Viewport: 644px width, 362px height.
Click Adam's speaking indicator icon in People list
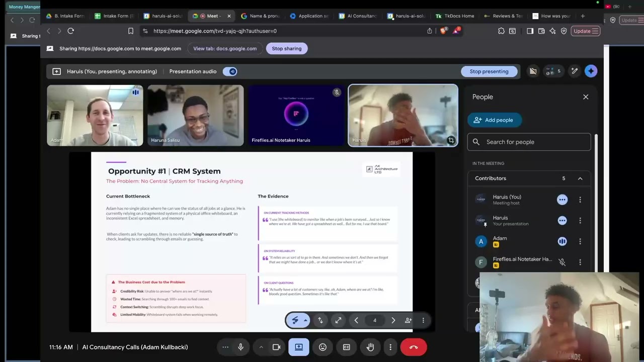[x=562, y=241]
